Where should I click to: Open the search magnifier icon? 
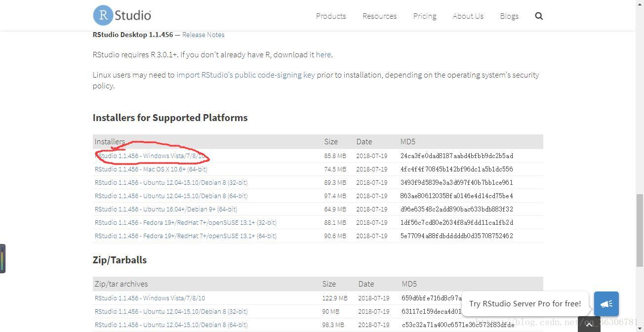539,16
